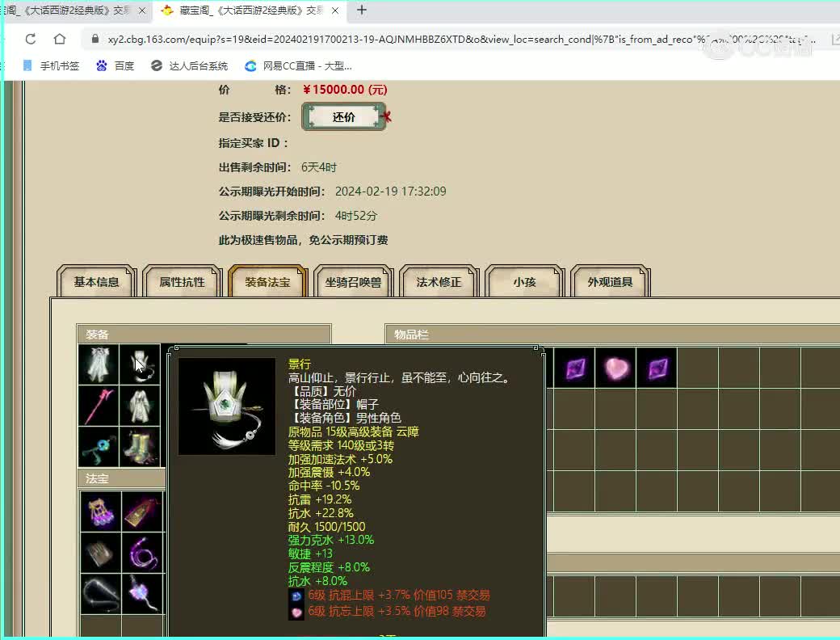
Task: Click the blue gem icon for 抗混上限
Action: pyautogui.click(x=296, y=596)
